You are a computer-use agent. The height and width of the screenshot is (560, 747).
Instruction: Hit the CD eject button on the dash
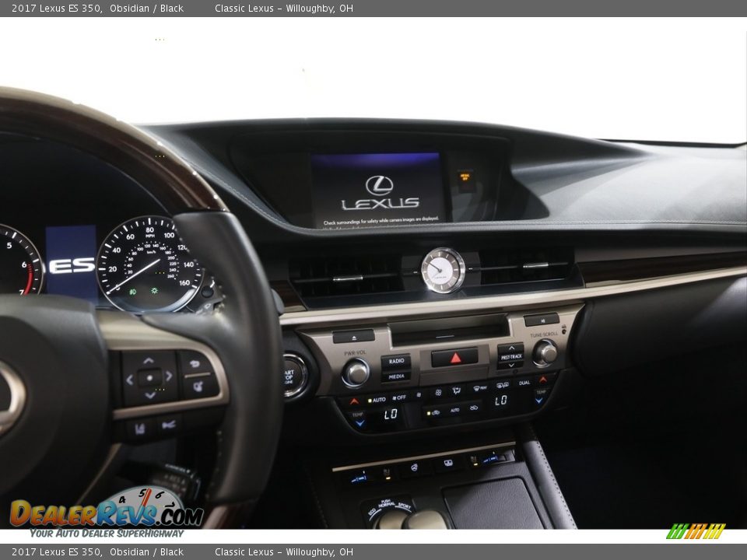[x=353, y=337]
